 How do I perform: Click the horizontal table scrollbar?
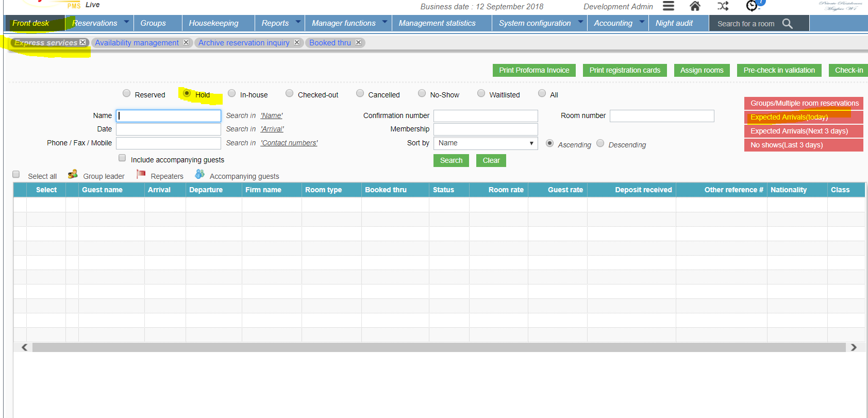(x=439, y=347)
